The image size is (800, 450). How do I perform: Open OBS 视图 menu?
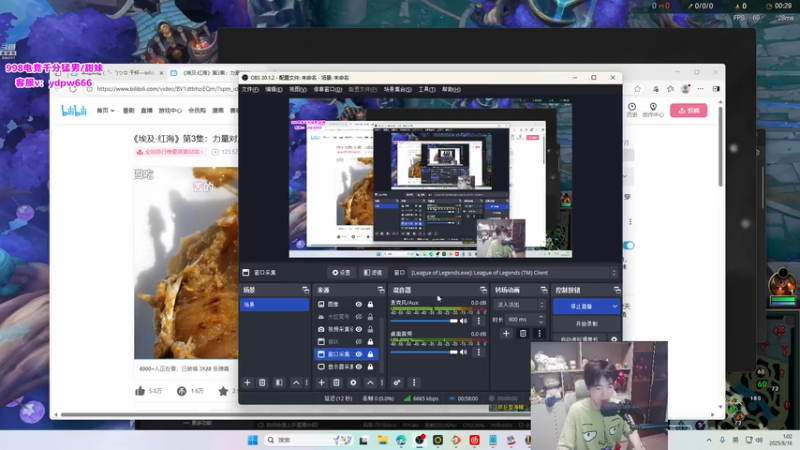pyautogui.click(x=298, y=89)
